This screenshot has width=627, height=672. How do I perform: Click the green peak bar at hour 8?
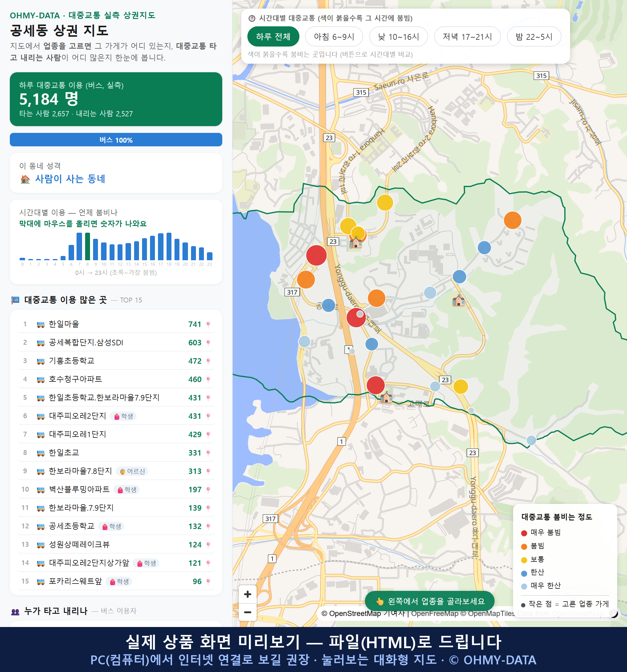(88, 246)
